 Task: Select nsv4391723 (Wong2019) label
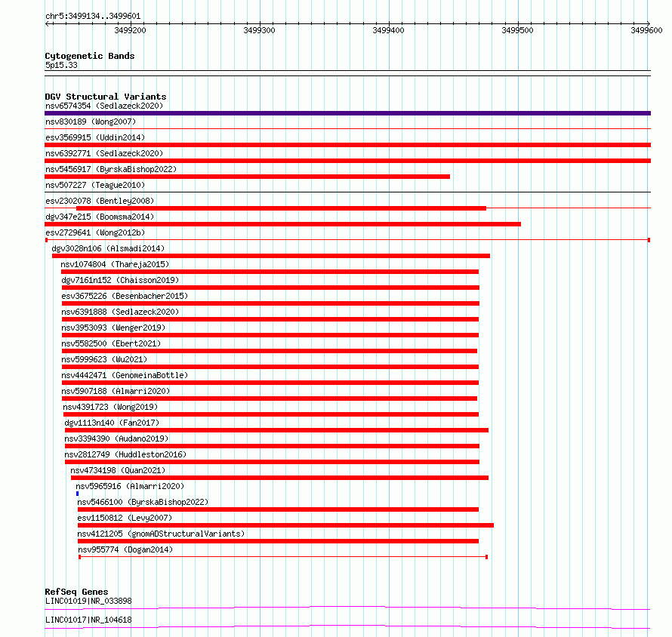click(x=110, y=407)
